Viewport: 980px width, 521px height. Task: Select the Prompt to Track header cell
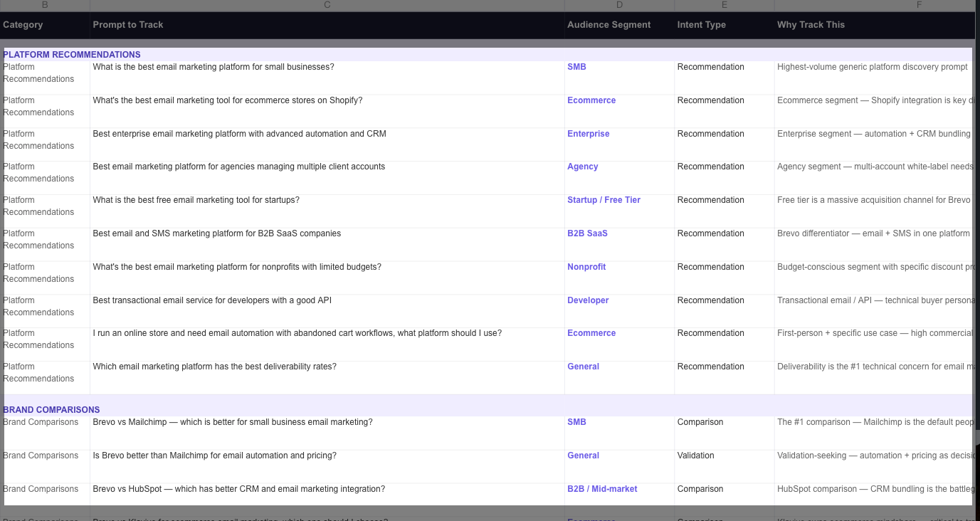327,25
